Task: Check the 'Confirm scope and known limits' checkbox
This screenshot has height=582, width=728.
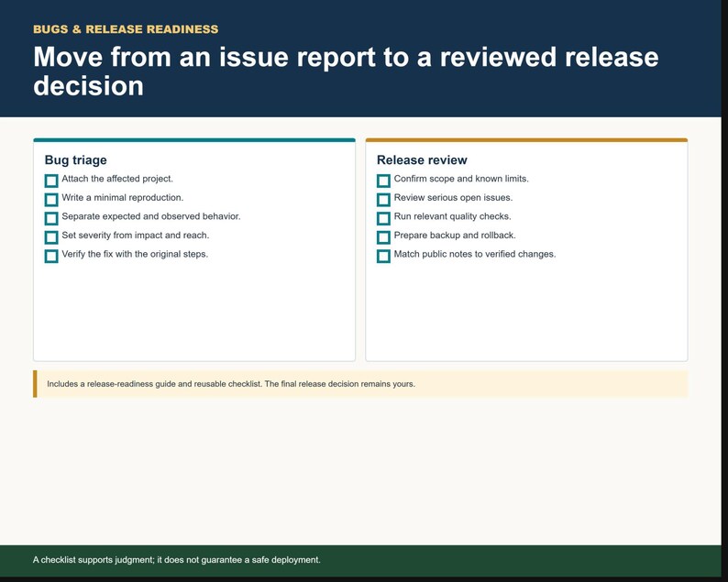Action: click(x=383, y=181)
